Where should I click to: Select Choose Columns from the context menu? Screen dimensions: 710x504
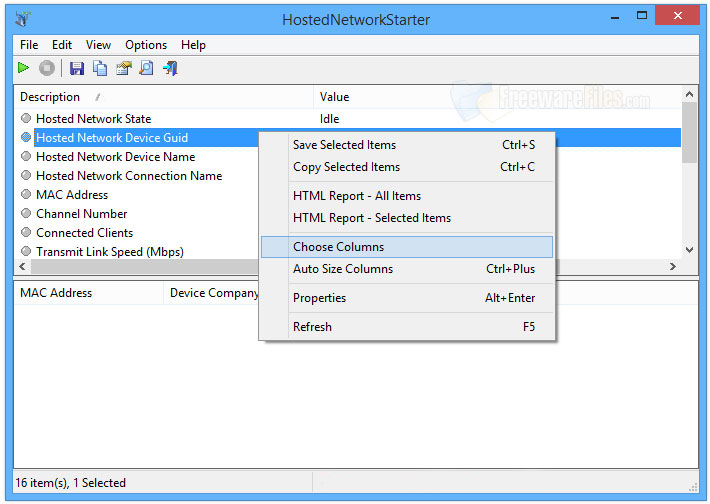(338, 247)
